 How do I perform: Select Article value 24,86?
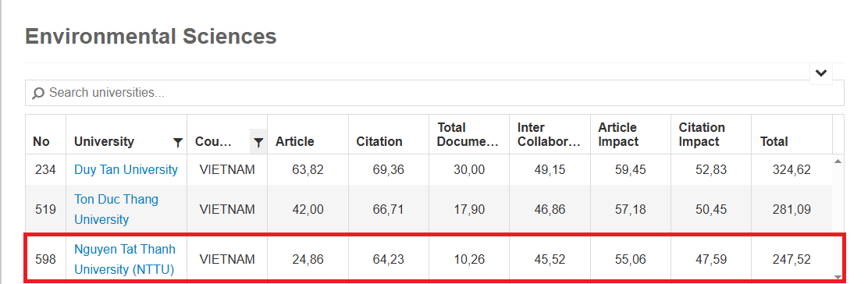click(308, 259)
